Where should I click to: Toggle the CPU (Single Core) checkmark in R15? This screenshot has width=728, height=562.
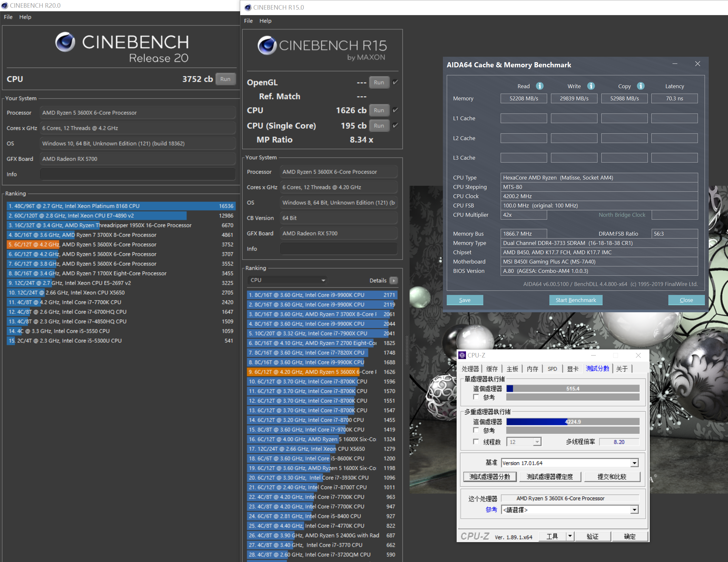395,125
